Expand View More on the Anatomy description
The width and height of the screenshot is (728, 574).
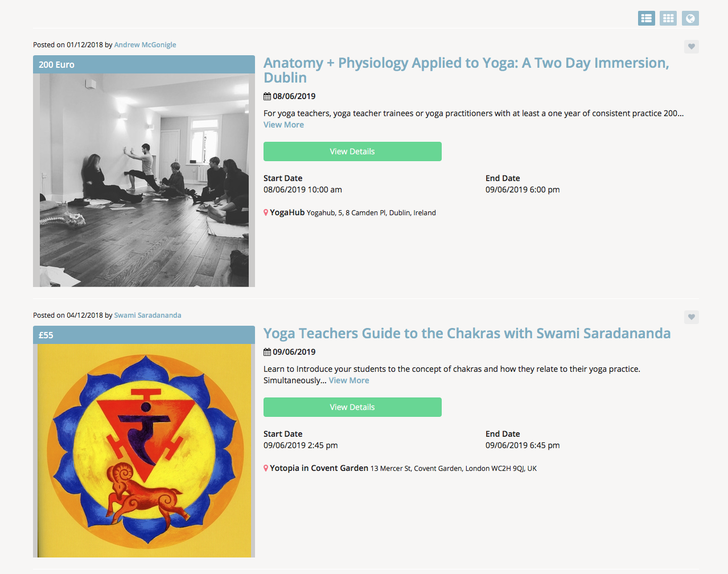point(283,125)
